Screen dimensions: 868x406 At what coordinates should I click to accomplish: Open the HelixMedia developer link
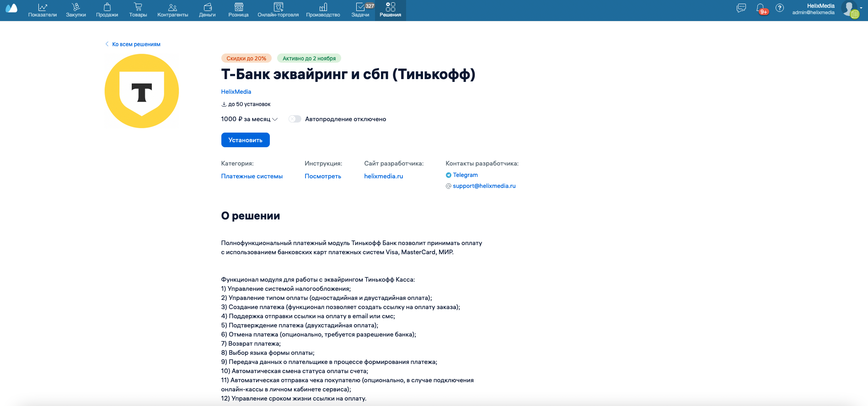click(236, 92)
